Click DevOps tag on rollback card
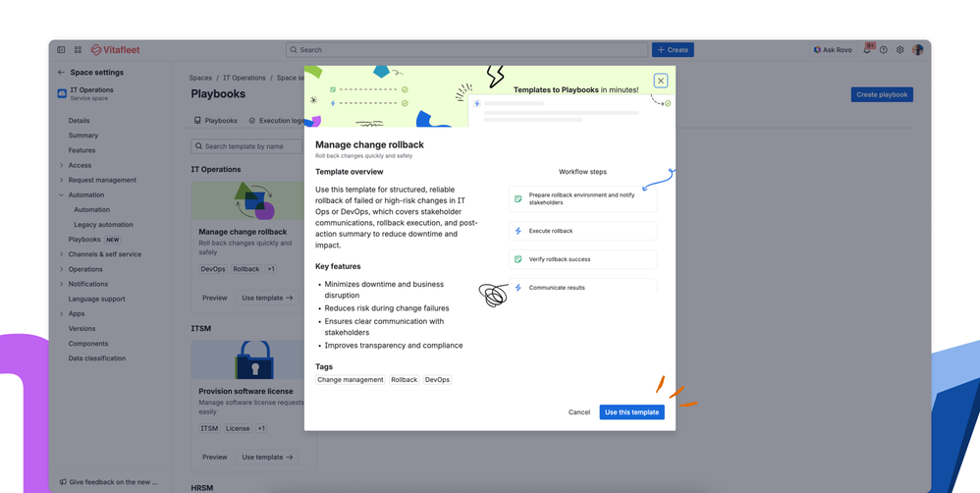 [212, 269]
